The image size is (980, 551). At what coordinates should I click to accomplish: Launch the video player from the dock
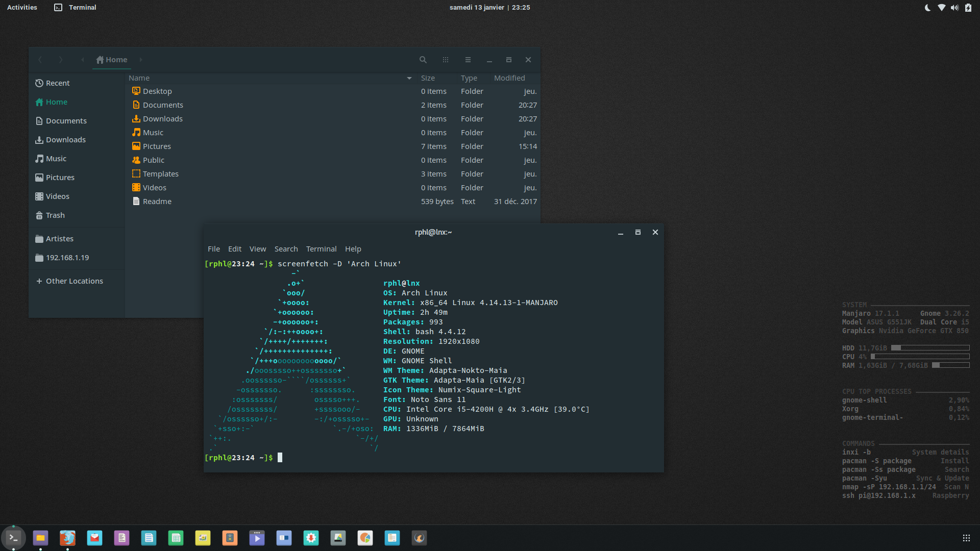[257, 538]
